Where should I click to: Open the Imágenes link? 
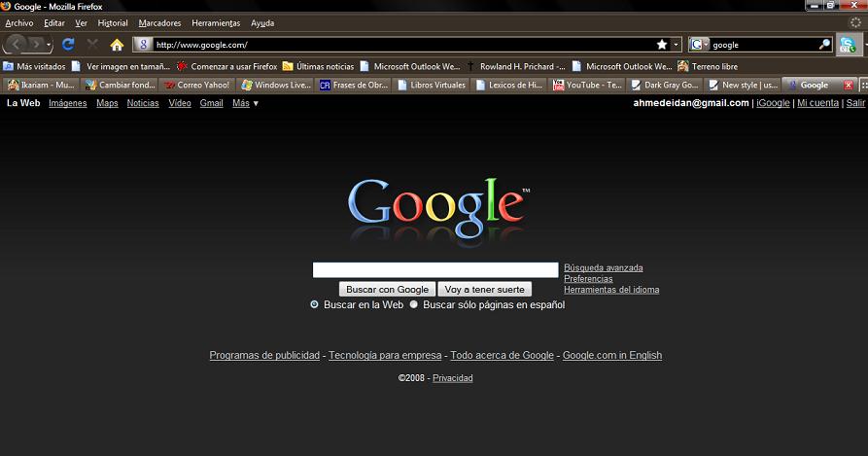(x=67, y=103)
